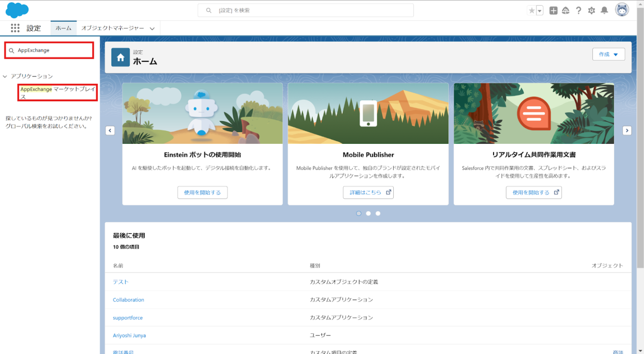Image resolution: width=644 pixels, height=354 pixels.
Task: Open notifications with the bell icon
Action: tap(604, 10)
